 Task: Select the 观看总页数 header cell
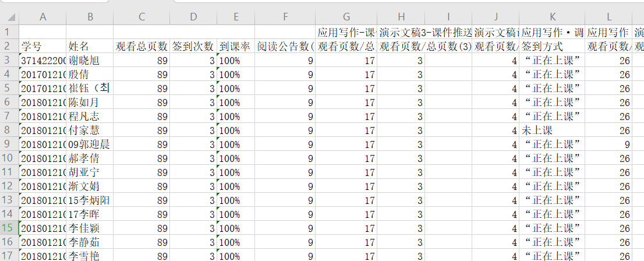click(x=141, y=46)
